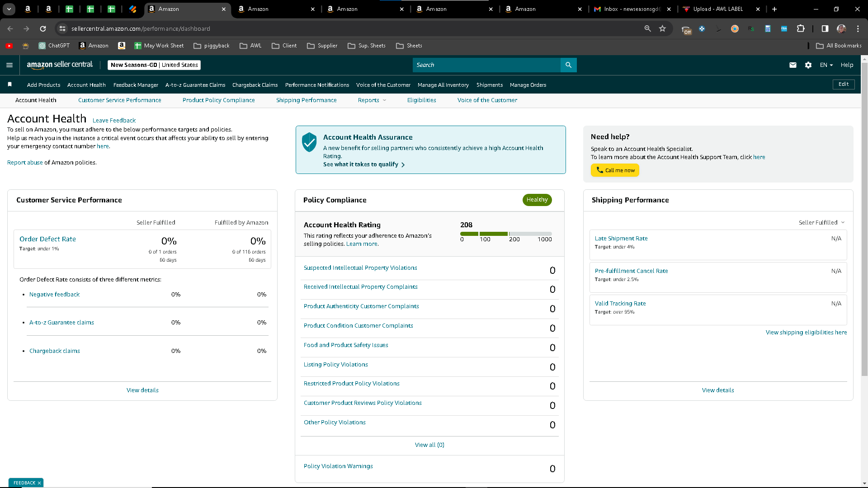Click the magnifier search button in Seller Central
This screenshot has height=488, width=868.
568,65
